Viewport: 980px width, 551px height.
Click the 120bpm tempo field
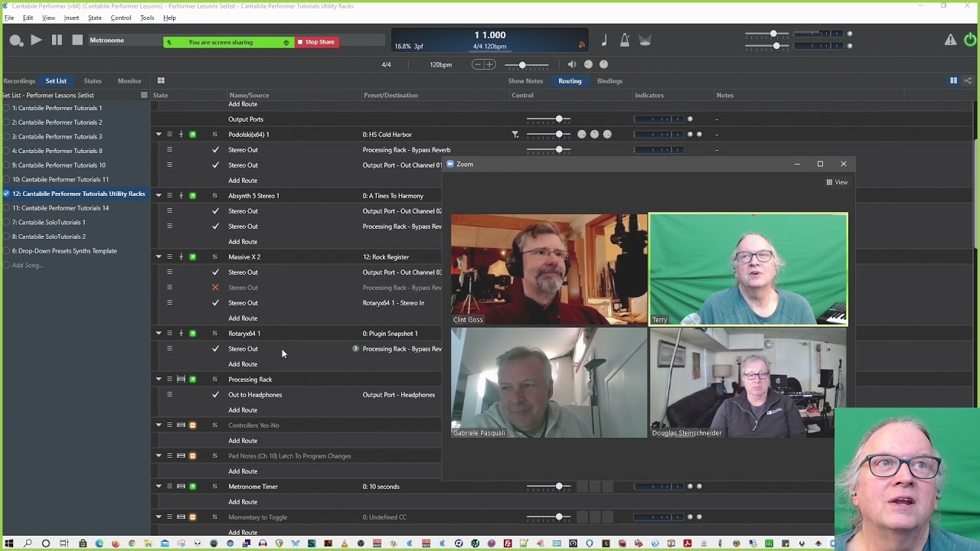(440, 64)
